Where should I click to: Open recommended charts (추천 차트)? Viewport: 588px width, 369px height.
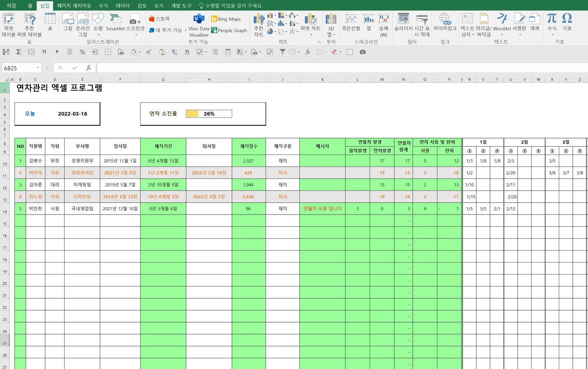point(259,25)
